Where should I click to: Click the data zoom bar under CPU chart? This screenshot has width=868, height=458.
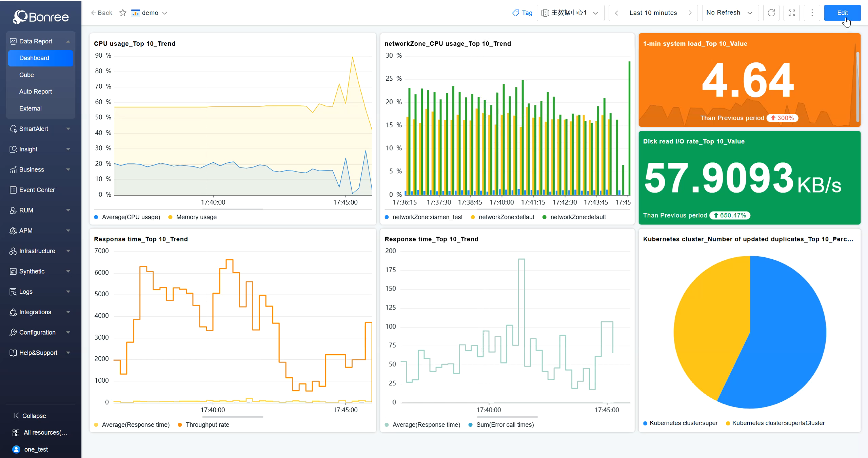(x=233, y=209)
